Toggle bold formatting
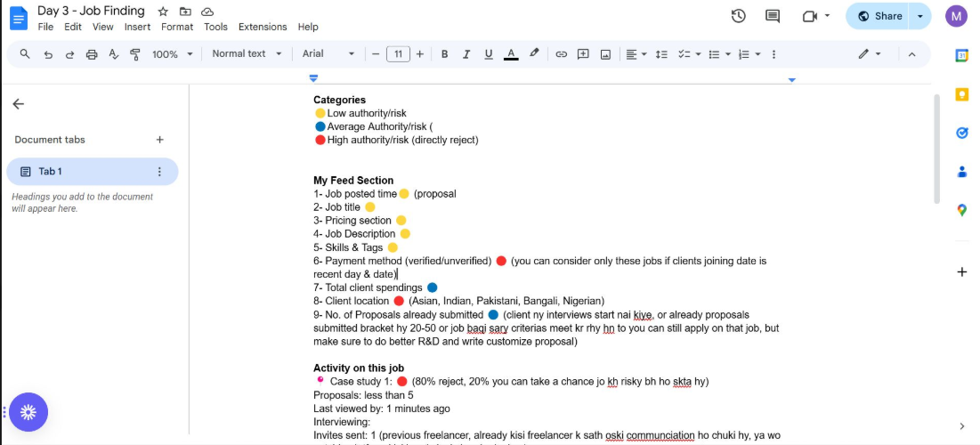The width and height of the screenshot is (980, 445). point(444,54)
